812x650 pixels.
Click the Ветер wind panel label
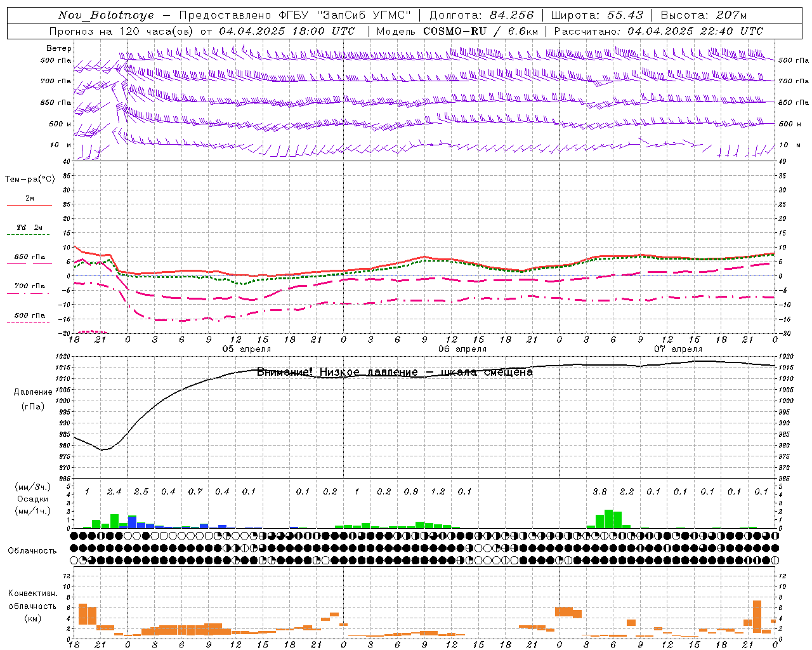point(59,48)
